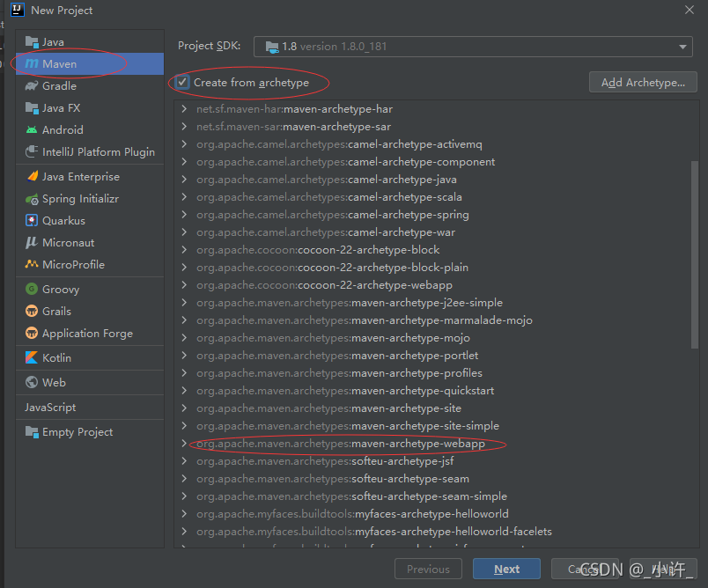Viewport: 708px width, 588px height.
Task: Click the IntelliJ logo in title bar
Action: click(18, 10)
